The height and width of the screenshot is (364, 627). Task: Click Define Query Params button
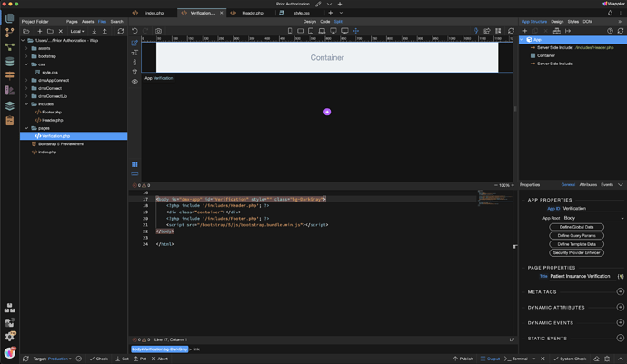click(576, 235)
